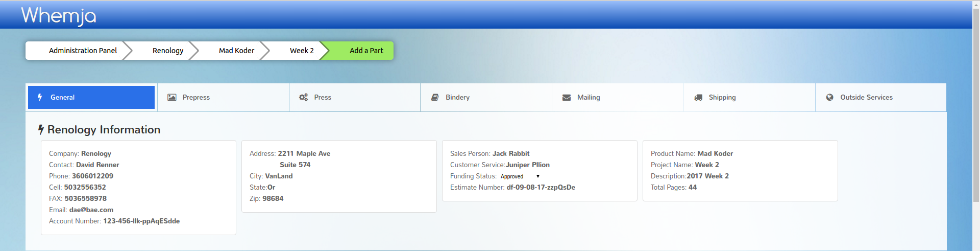Click the bolt icon beside Renology Information heading
This screenshot has height=251, width=980.
coord(41,130)
